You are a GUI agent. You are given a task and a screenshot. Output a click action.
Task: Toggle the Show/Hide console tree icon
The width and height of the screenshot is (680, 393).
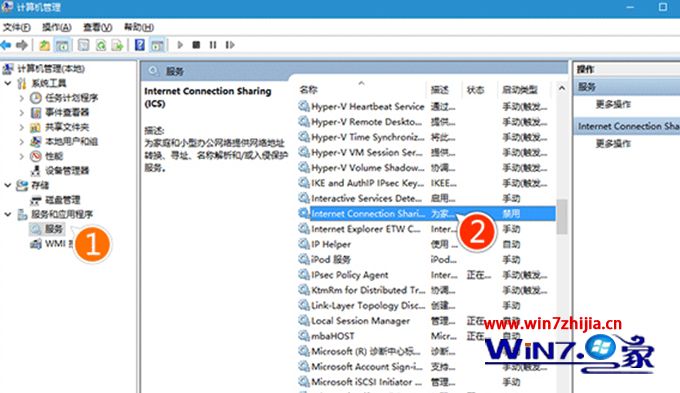coord(62,45)
